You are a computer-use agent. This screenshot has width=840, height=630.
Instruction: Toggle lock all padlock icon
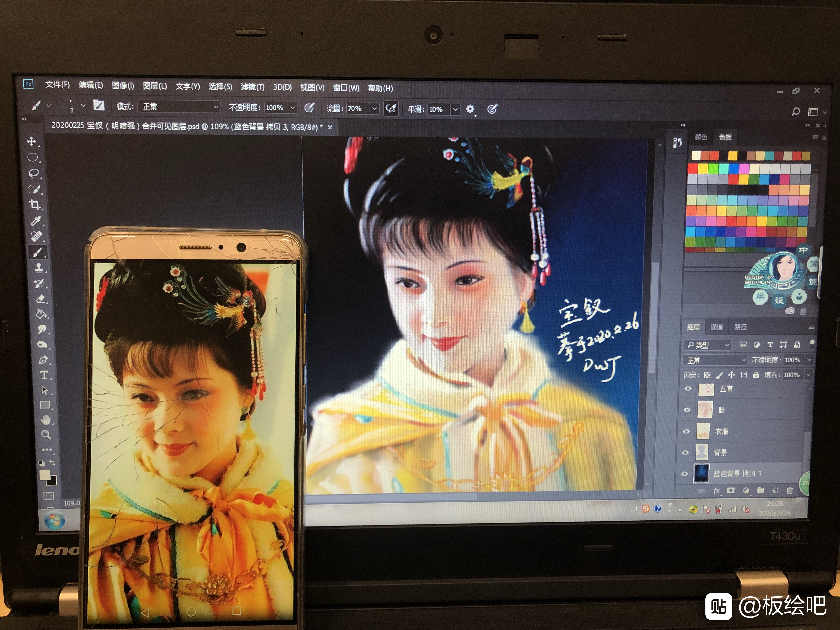tap(756, 375)
